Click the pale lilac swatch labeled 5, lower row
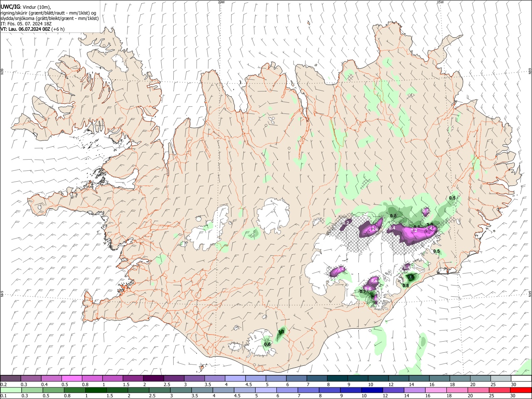The image size is (532, 399). [266, 390]
